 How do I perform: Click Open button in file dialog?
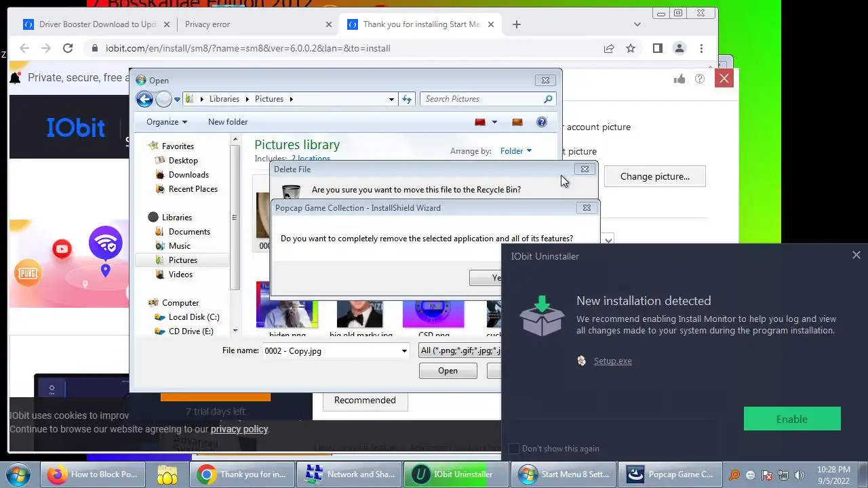(448, 371)
